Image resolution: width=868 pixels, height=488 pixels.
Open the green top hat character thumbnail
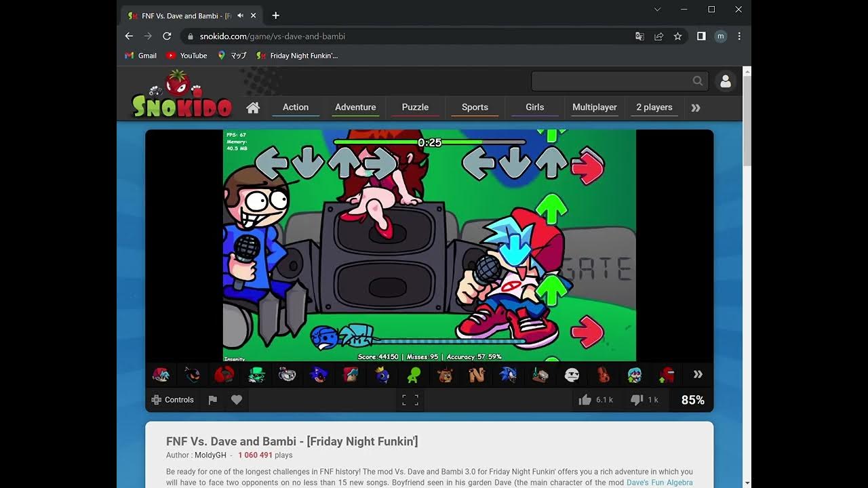[x=256, y=374]
